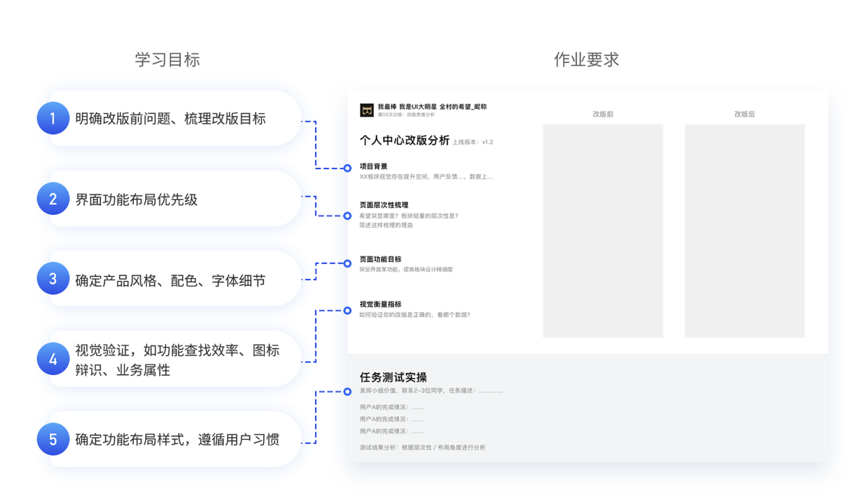Select the 改版后 gray placeholder image
Viewport: 863px width, 504px height.
[744, 231]
